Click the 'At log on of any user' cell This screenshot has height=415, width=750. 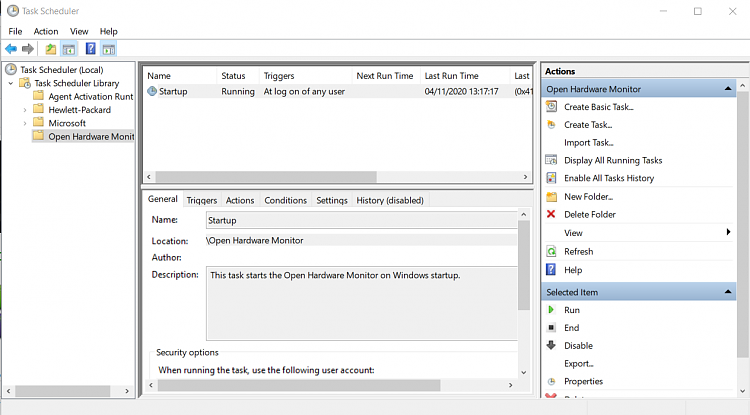(304, 91)
